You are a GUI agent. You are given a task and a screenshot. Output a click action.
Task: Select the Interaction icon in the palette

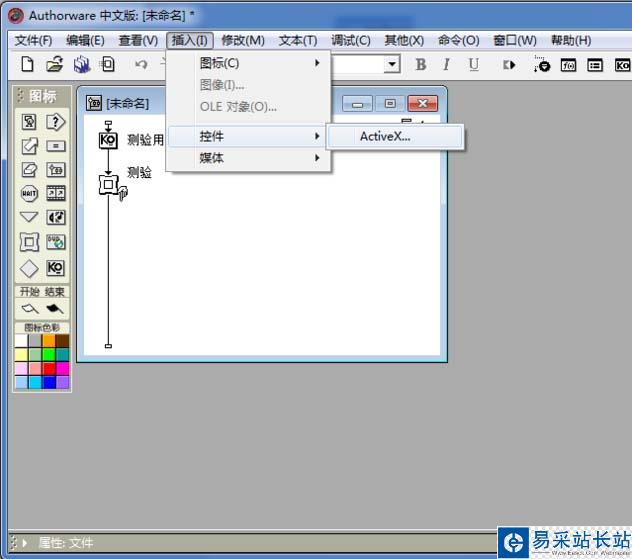click(56, 122)
